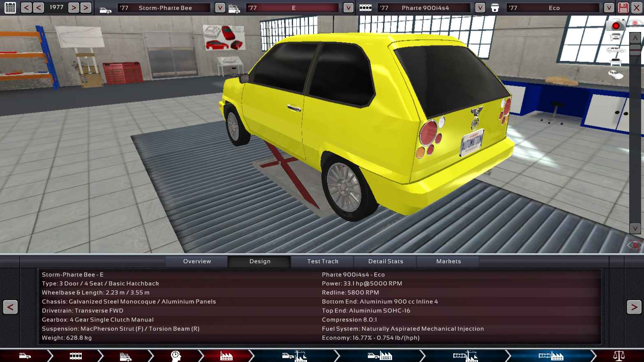Switch to side car view
The height and width of the screenshot is (362, 644).
tap(616, 50)
